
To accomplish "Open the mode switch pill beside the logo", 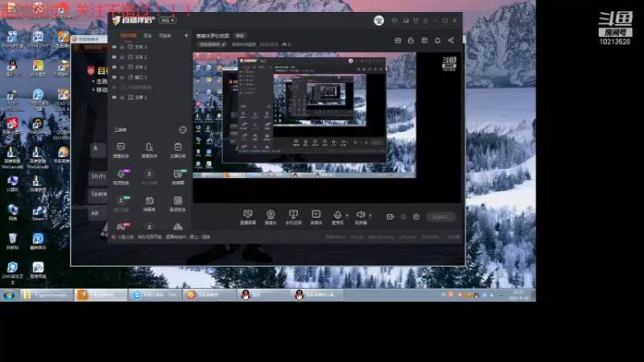I will [167, 20].
